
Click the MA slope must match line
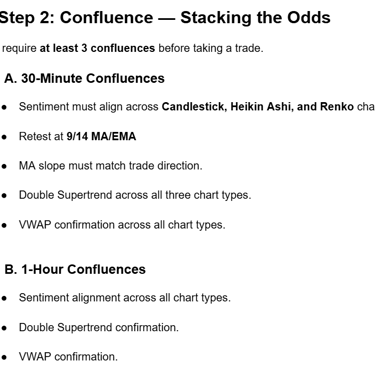[x=111, y=166]
